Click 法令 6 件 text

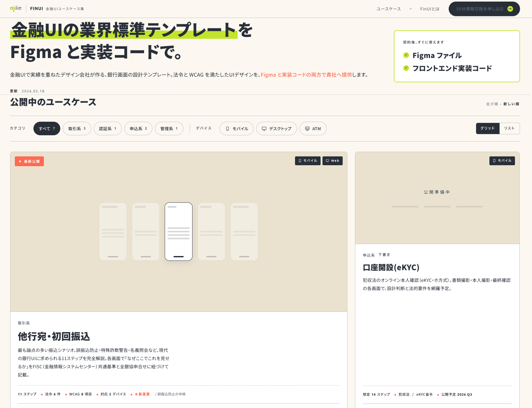point(53,394)
